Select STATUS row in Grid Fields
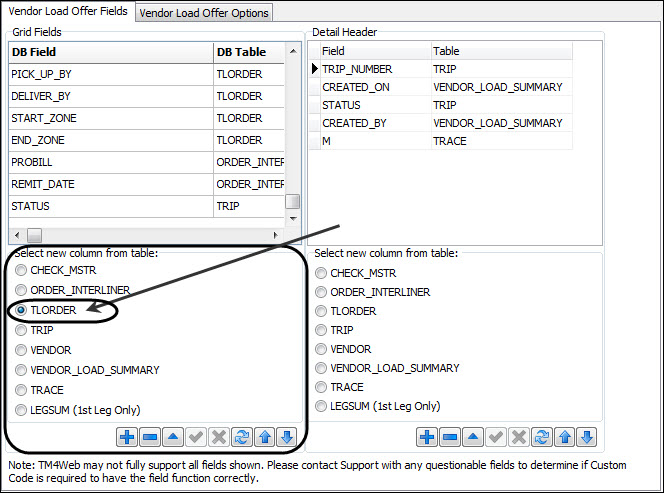Image resolution: width=664 pixels, height=493 pixels. coord(147,207)
